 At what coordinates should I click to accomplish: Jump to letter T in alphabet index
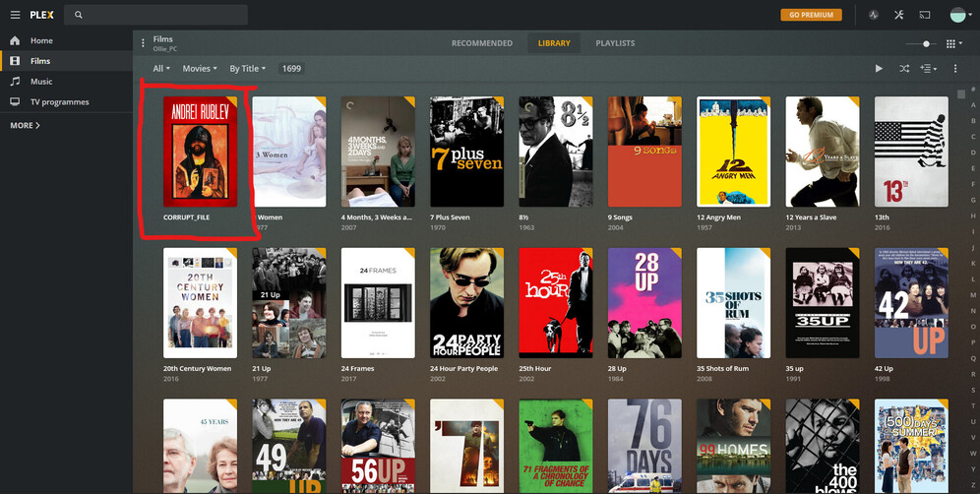(x=973, y=405)
